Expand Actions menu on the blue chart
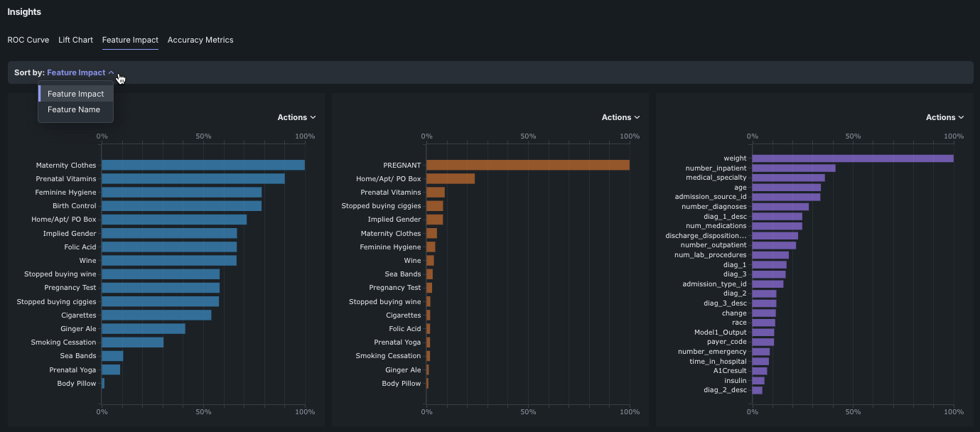 coord(296,117)
